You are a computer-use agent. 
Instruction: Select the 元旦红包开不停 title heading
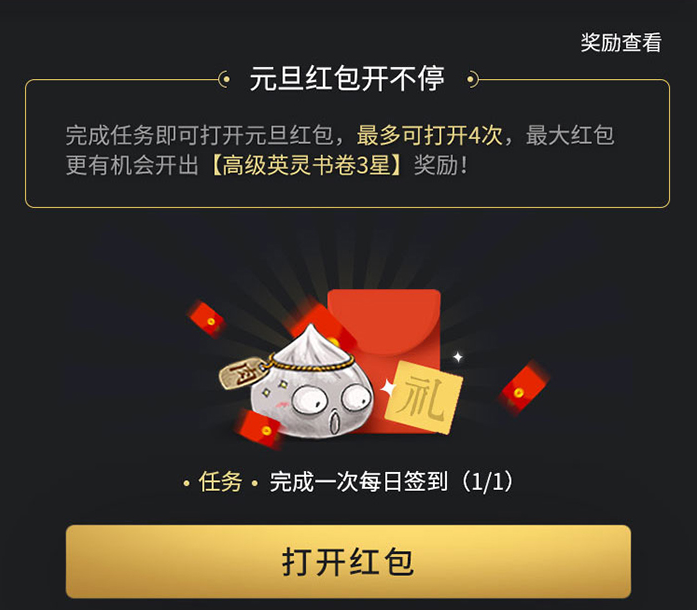tap(347, 79)
